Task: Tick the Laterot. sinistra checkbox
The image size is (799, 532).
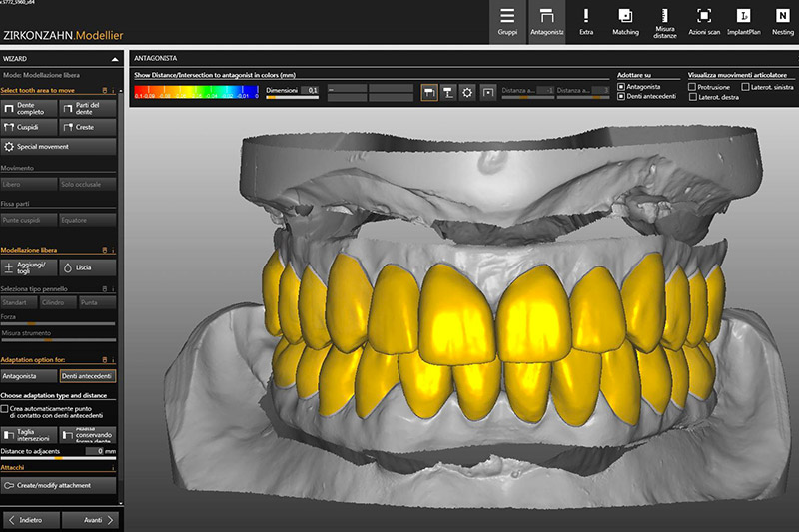Action: pyautogui.click(x=744, y=87)
